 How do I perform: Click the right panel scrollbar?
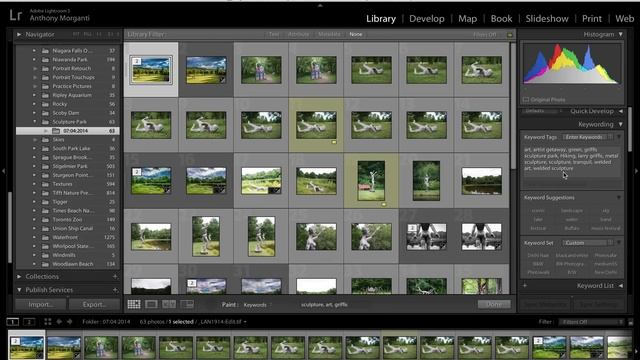630,129
